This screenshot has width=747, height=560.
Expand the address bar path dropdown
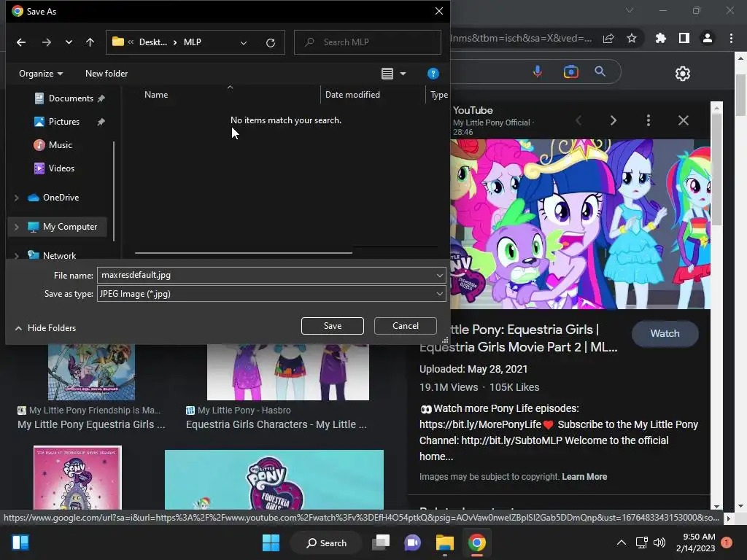(244, 43)
